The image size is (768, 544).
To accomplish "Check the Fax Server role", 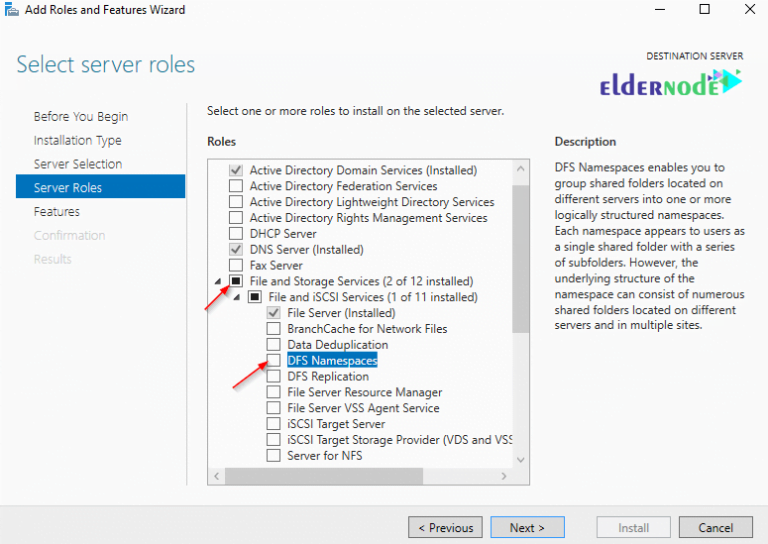I will point(236,265).
